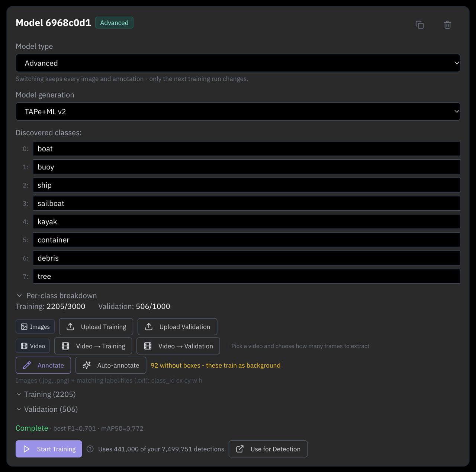The image size is (476, 472).
Task: Expand the Per-class breakdown section
Action: click(57, 296)
